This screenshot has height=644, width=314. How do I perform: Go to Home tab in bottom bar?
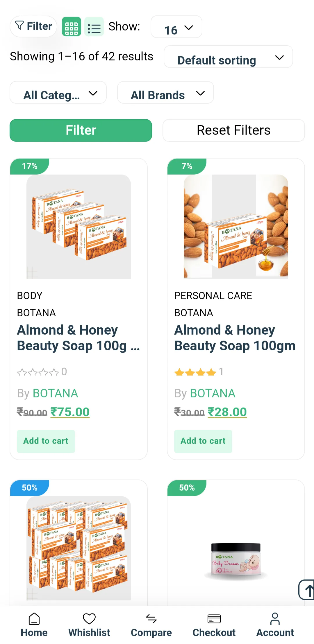[34, 625]
